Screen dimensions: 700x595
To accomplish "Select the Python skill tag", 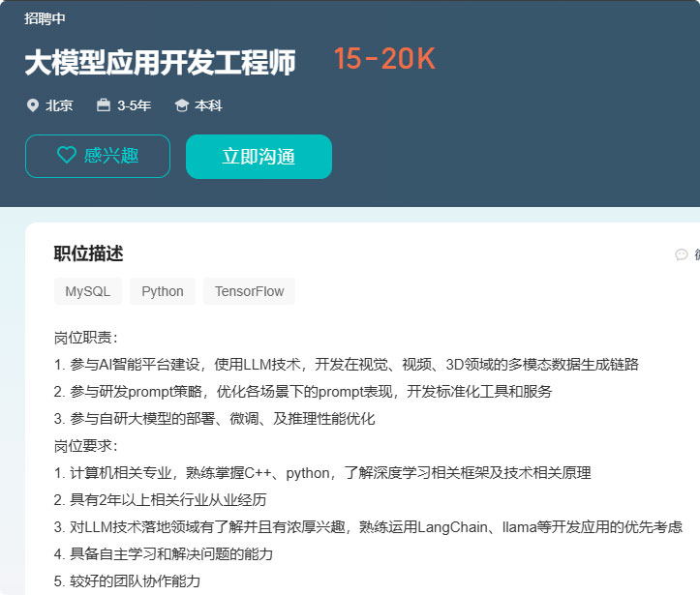I will (x=163, y=291).
